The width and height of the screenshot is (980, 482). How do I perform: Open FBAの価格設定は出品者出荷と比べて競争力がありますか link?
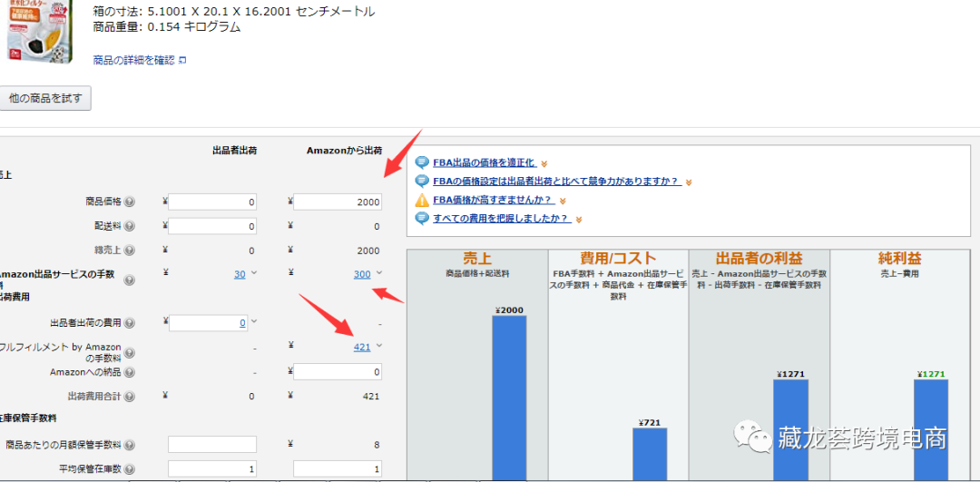[556, 182]
